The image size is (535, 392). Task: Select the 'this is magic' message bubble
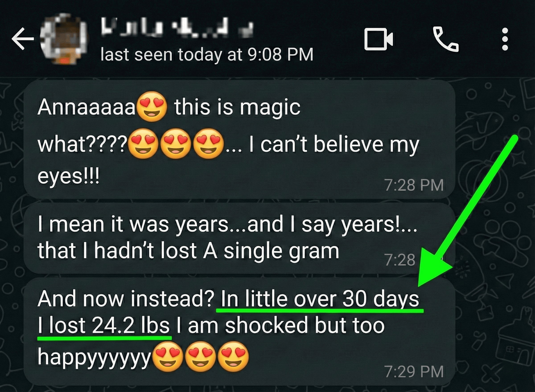tap(239, 139)
